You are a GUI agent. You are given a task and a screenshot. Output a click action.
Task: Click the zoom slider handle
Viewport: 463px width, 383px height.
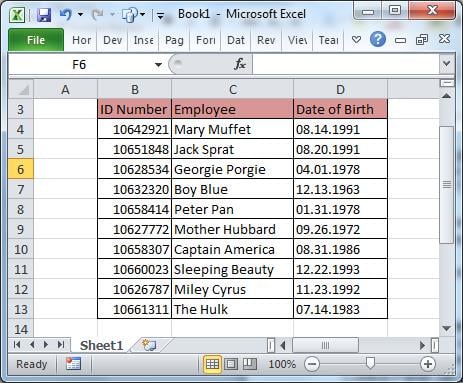370,363
